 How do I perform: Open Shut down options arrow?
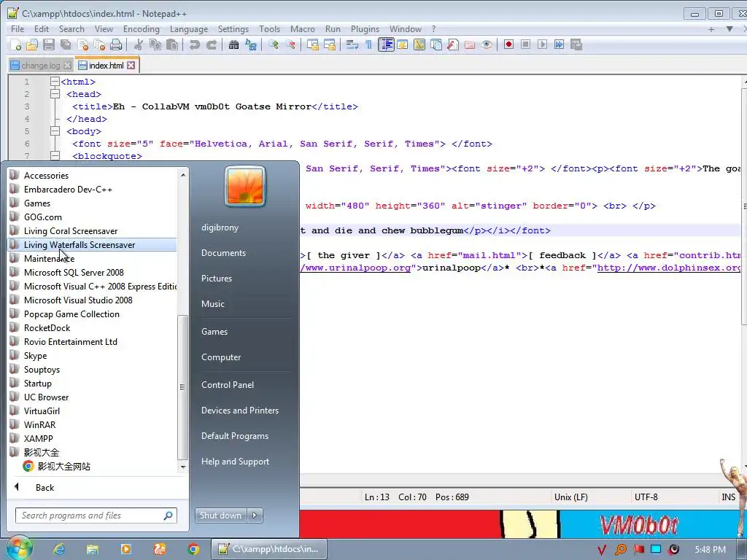coord(255,516)
